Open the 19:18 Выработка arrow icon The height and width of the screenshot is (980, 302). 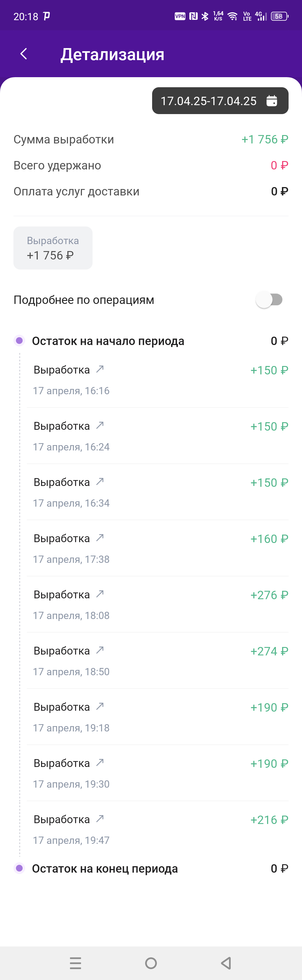coord(100,706)
